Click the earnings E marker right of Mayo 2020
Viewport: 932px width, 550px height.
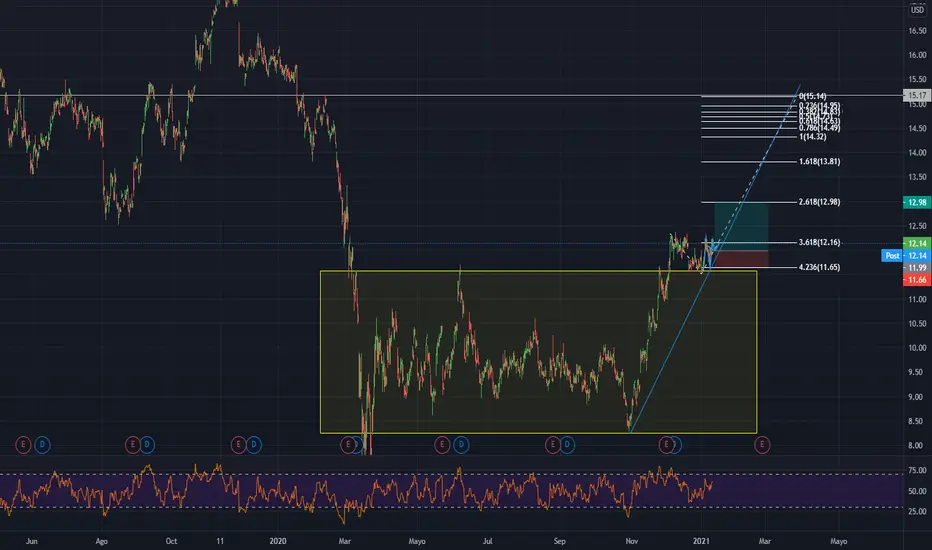coord(442,444)
